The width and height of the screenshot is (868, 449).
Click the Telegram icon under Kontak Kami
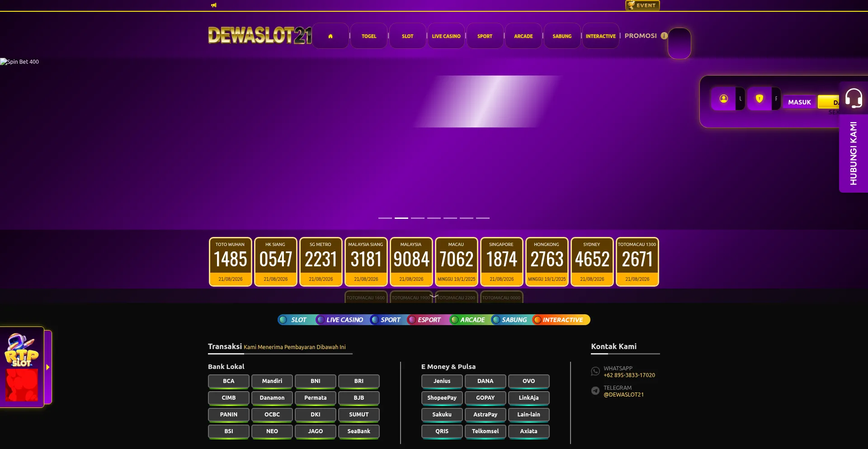(595, 391)
